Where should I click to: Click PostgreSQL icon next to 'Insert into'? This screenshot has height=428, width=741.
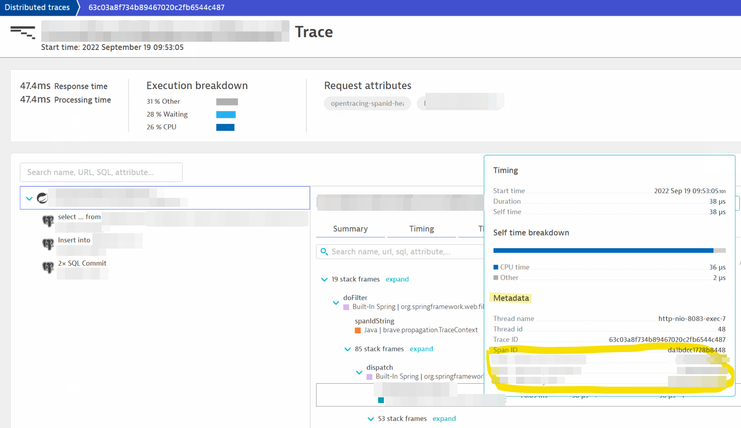48,244
